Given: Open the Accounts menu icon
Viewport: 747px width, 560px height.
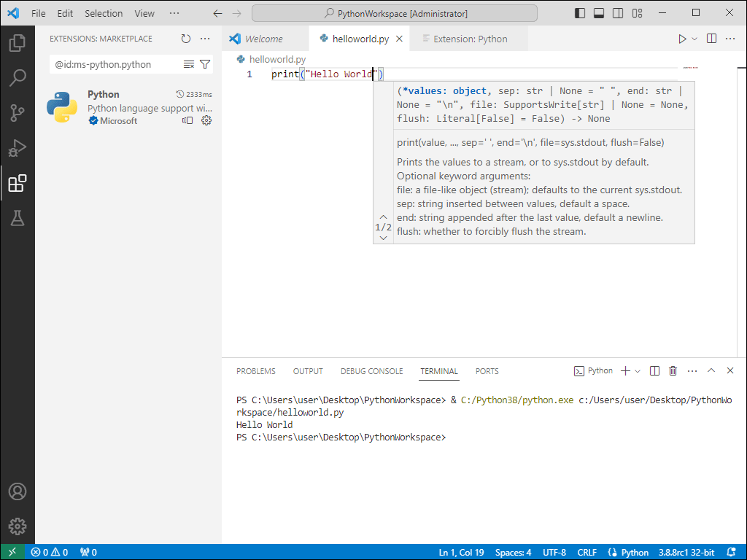Looking at the screenshot, I should click(18, 491).
